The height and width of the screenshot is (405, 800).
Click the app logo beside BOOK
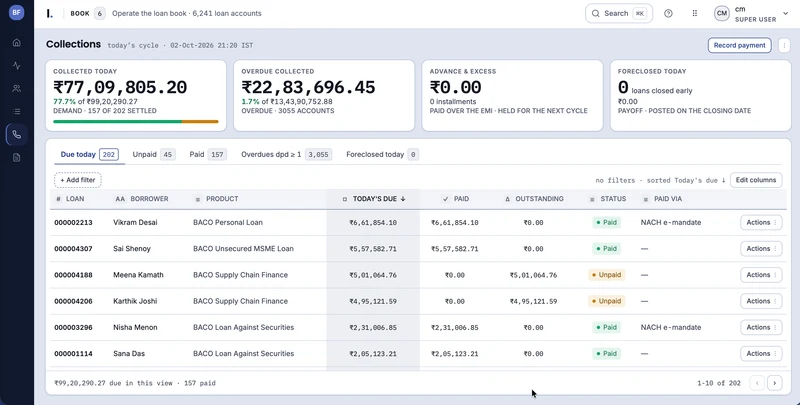pos(49,13)
